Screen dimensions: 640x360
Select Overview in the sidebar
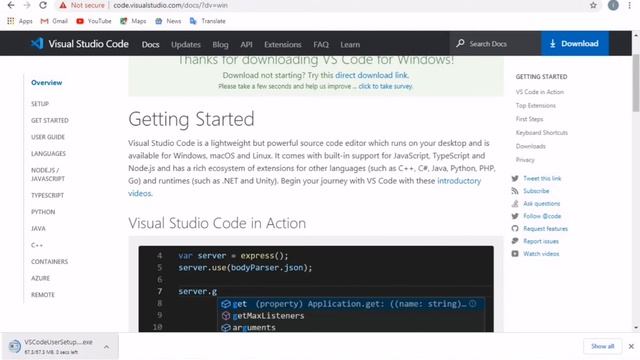pyautogui.click(x=47, y=82)
